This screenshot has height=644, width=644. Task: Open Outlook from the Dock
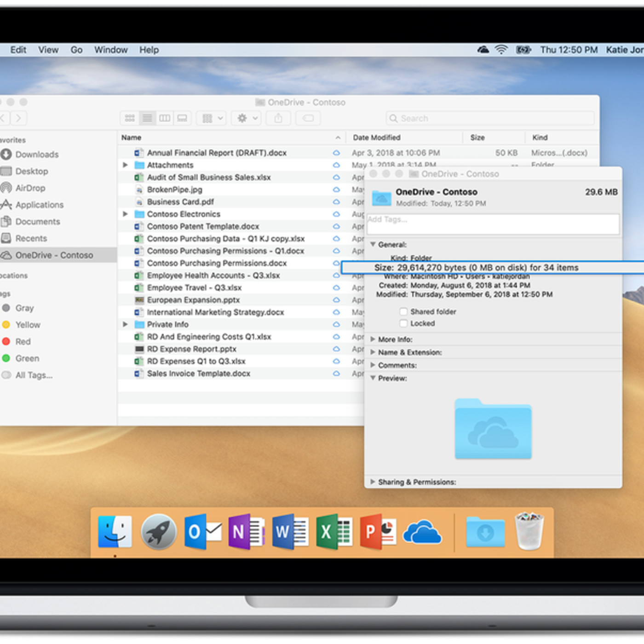(203, 532)
